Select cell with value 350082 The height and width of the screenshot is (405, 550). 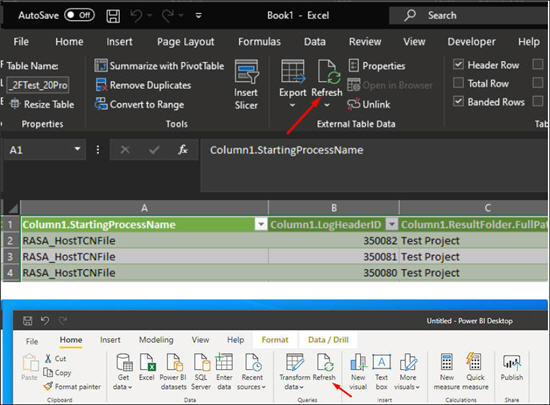(334, 241)
